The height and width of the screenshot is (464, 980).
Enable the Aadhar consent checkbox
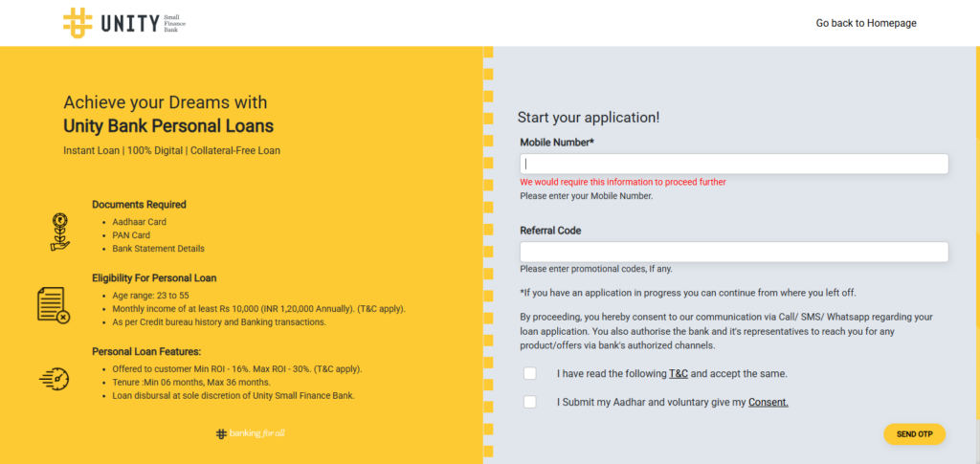[530, 402]
